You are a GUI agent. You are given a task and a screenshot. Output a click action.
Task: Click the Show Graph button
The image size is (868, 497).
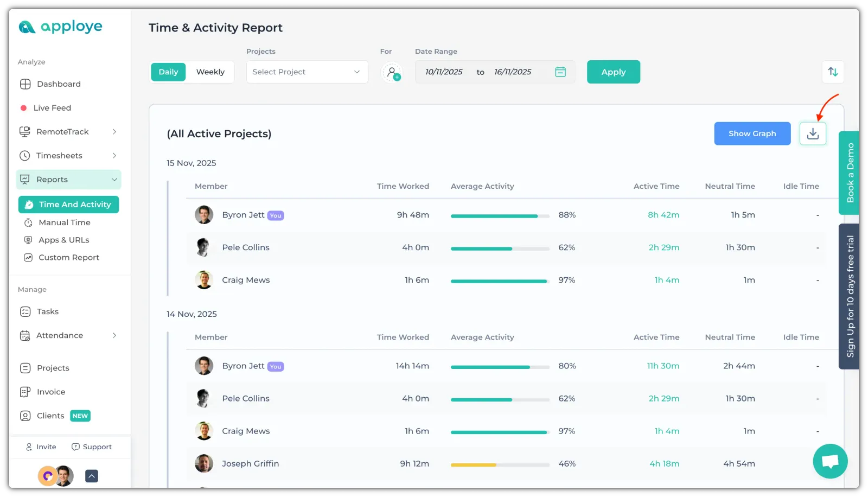tap(752, 133)
